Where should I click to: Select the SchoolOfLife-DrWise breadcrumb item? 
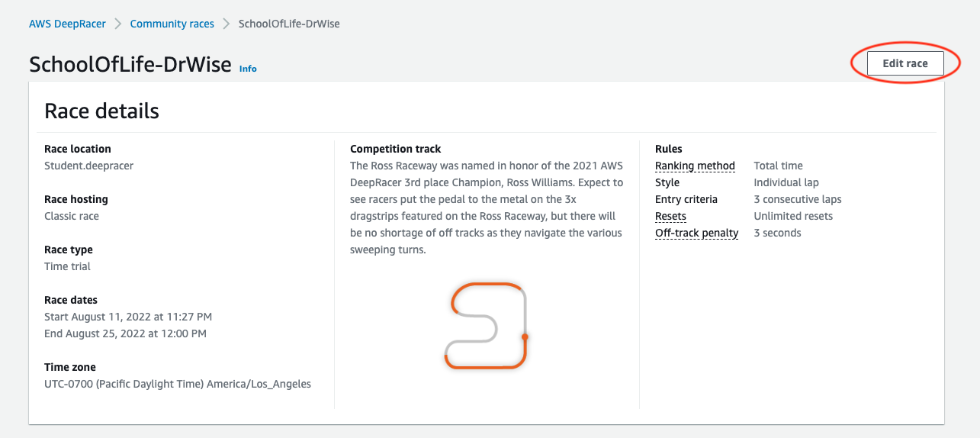tap(289, 24)
